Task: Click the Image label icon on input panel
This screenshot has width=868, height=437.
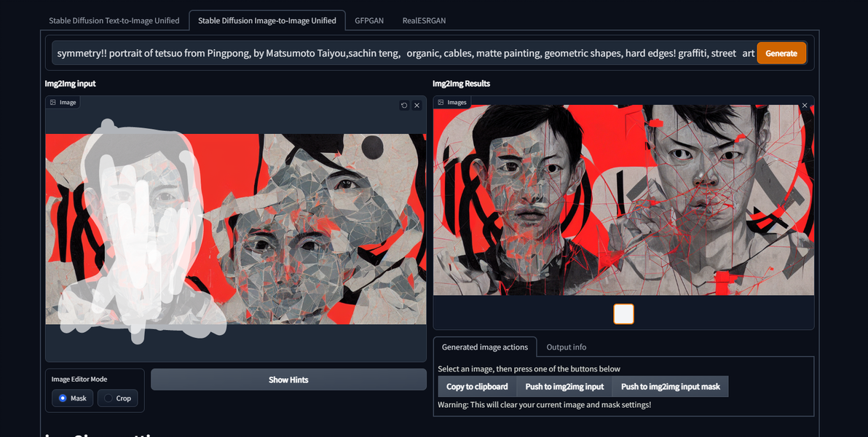Action: pos(53,103)
